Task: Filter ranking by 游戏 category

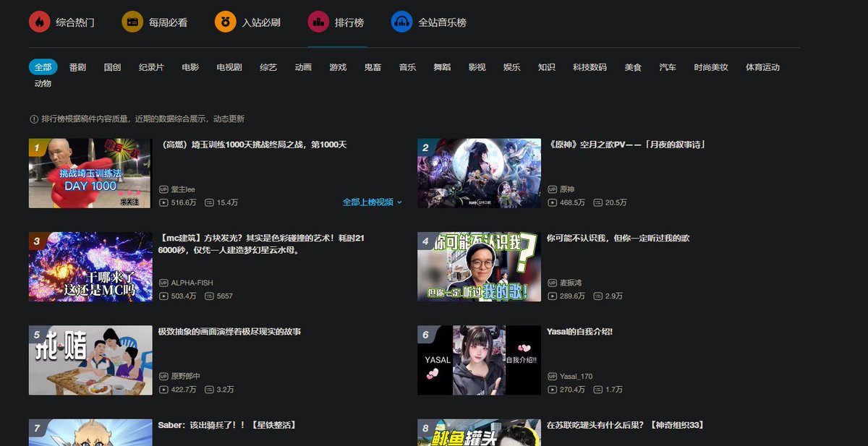Action: point(338,67)
